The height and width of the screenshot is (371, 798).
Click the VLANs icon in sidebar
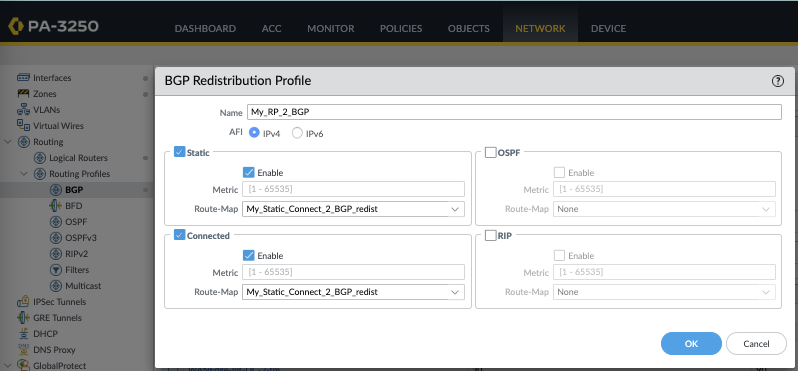coord(23,109)
